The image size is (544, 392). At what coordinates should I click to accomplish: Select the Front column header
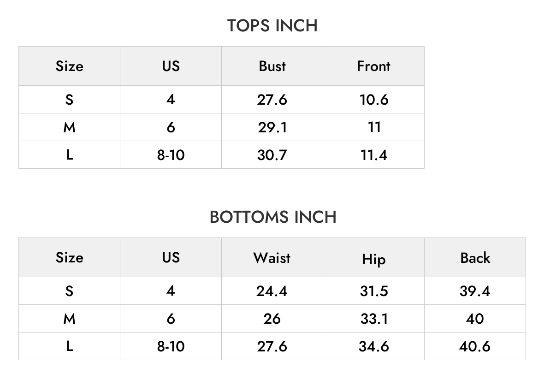(373, 66)
